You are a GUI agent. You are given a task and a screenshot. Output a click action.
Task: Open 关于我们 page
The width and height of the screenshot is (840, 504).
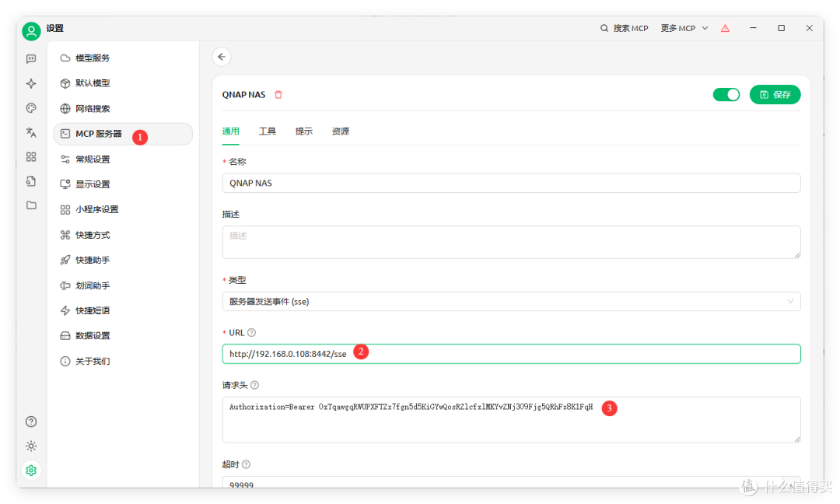123,361
